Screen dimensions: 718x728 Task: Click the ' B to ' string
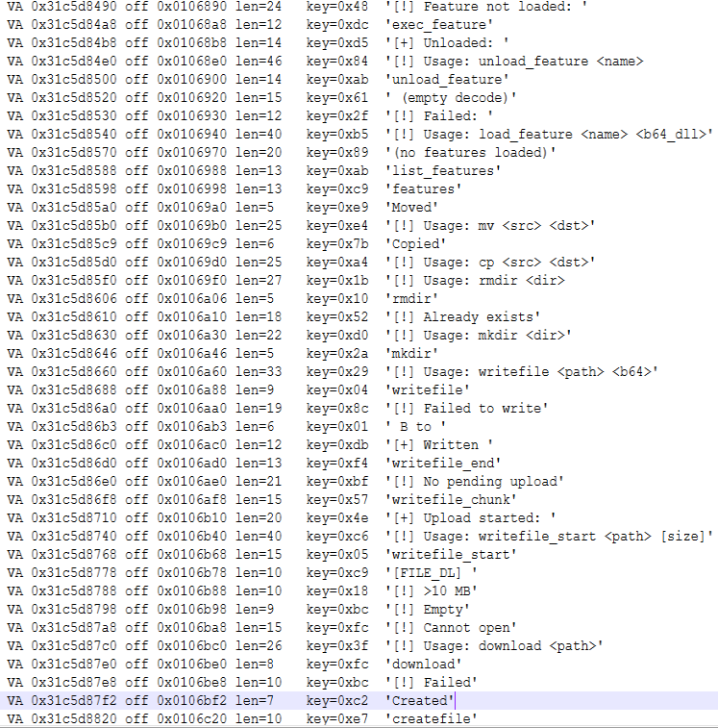415,427
